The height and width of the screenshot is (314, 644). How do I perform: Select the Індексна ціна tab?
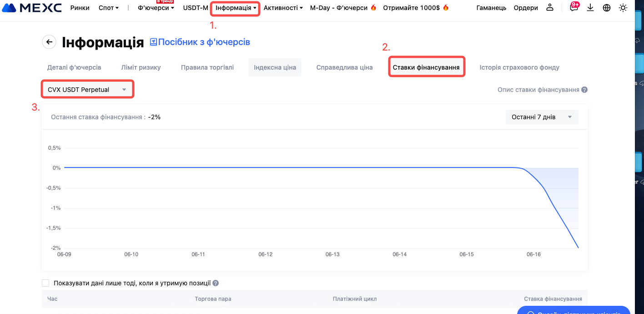tap(275, 67)
